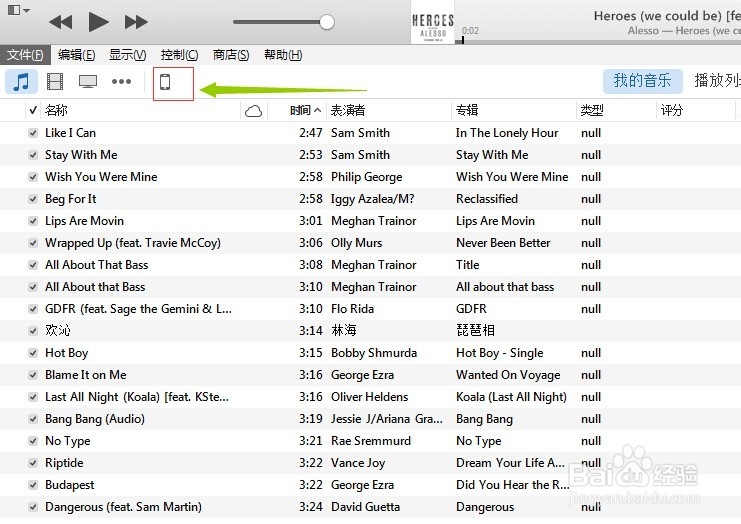This screenshot has height=524, width=741.
Task: Sort by the 表演者 column header
Action: pos(348,111)
